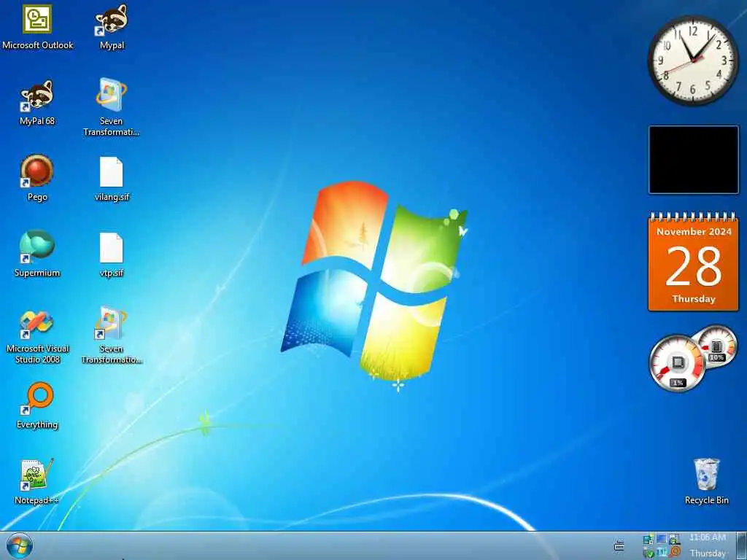Image resolution: width=747 pixels, height=560 pixels.
Task: Select the Seven Transformatio... shortcut below vtp.sif
Action: (x=112, y=335)
